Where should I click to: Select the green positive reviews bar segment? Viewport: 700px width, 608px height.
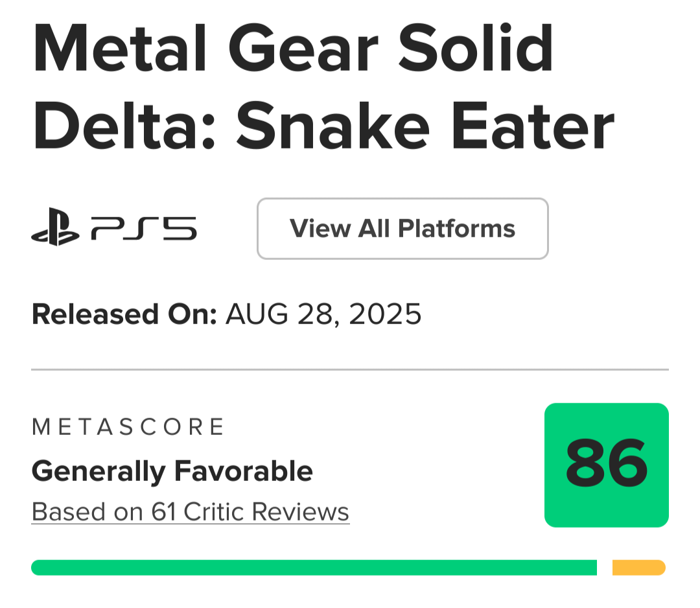pyautogui.click(x=314, y=568)
